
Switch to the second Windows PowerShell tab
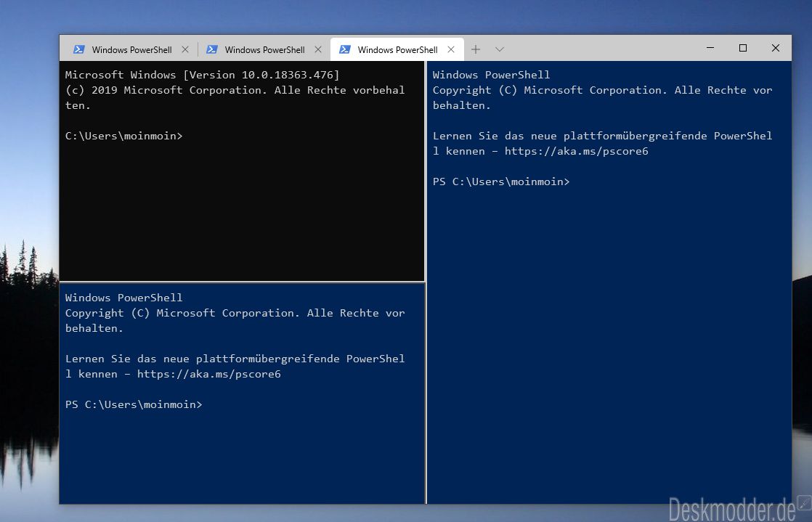coord(264,49)
